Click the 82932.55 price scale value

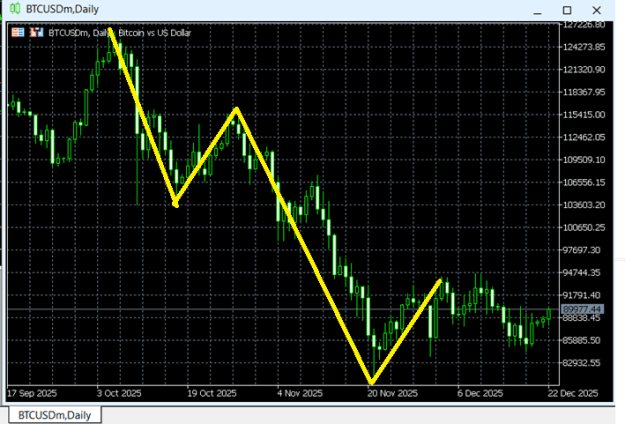584,363
